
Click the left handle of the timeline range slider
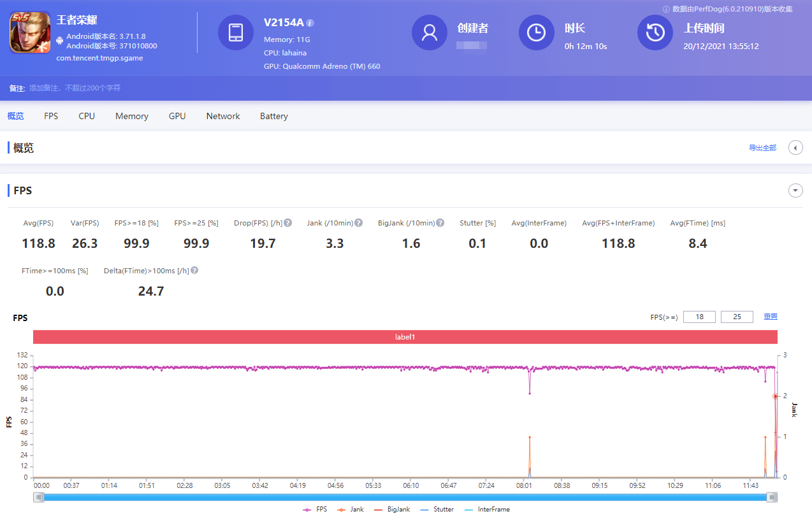tap(40, 498)
